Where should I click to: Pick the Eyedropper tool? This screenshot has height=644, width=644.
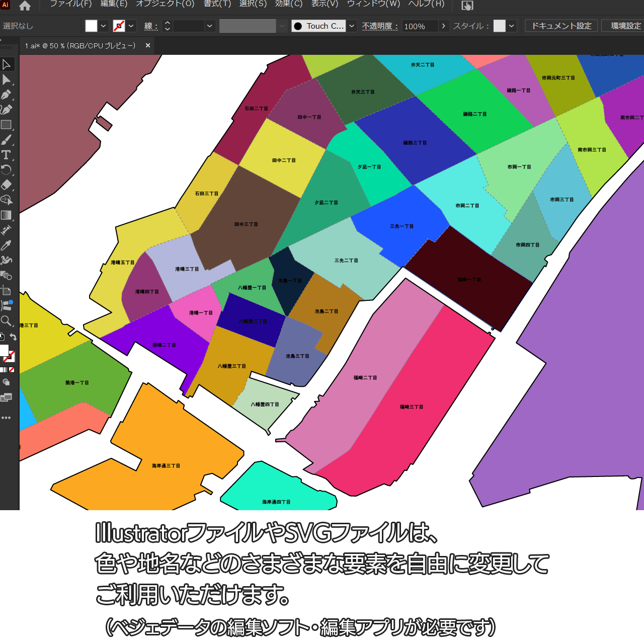tap(7, 246)
